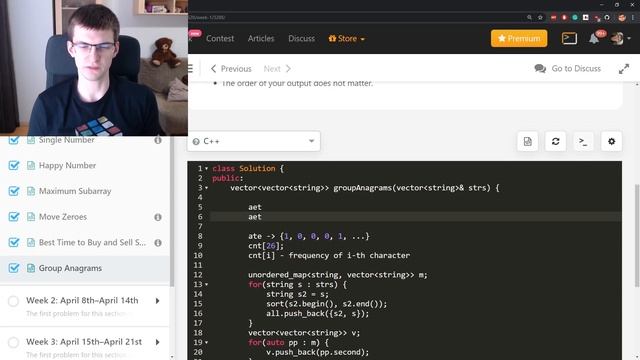Click the info icon beside Single Number
This screenshot has width=640, height=360.
click(158, 140)
